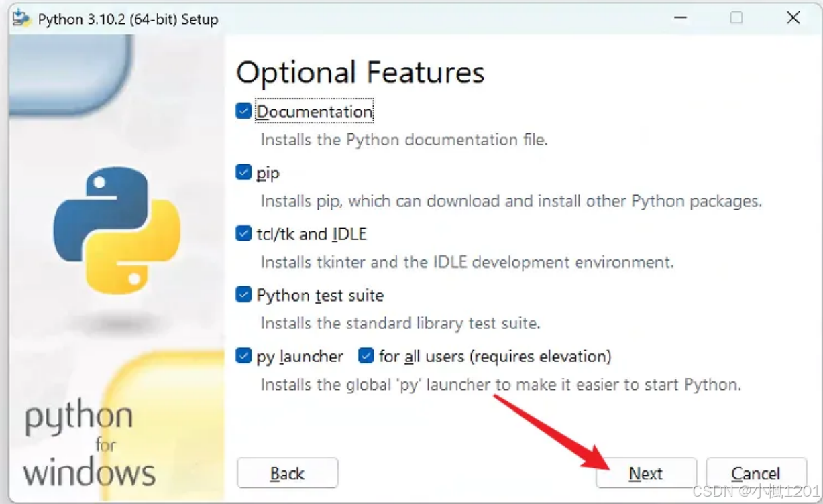This screenshot has height=504, width=823.
Task: Click 'Installs tkinter and the IDLE development environment.'
Action: point(467,262)
